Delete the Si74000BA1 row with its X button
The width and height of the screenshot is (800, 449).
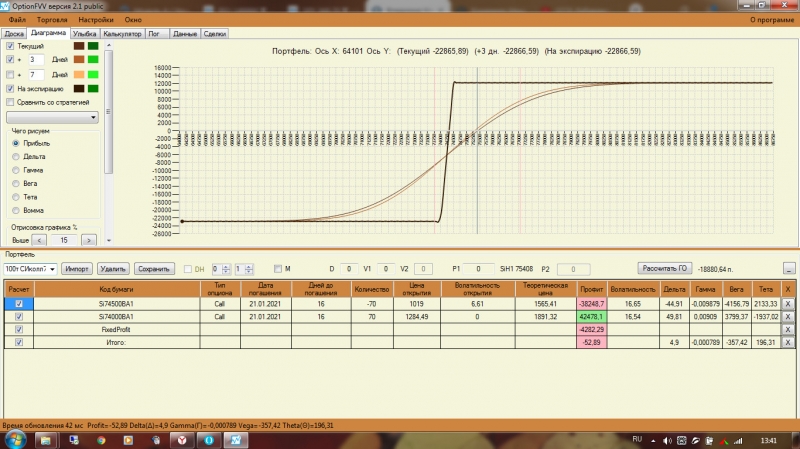point(788,317)
